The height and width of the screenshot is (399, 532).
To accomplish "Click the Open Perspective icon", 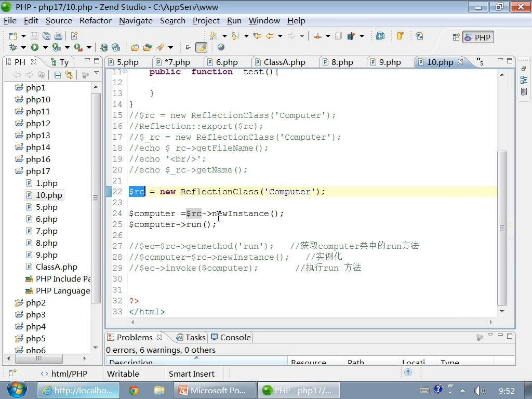I will 456,37.
